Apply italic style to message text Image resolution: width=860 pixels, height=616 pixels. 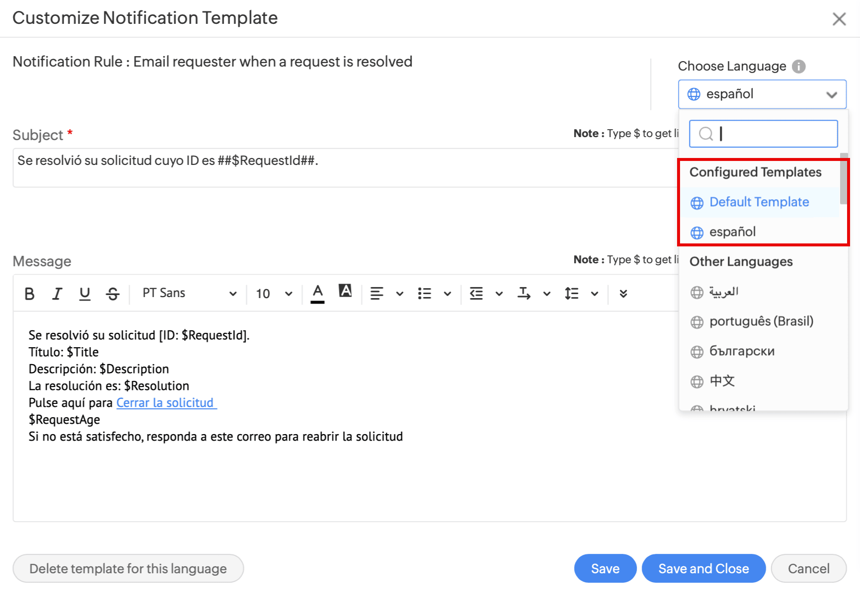(57, 294)
